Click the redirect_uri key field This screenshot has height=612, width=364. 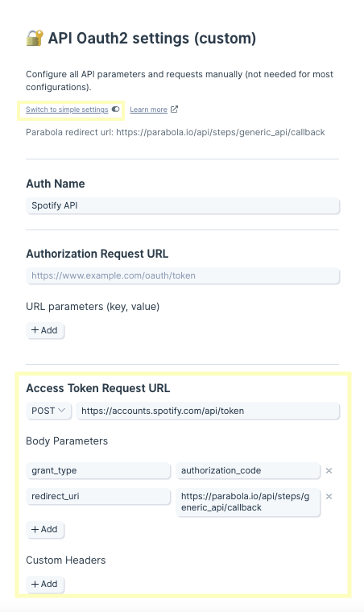(98, 497)
